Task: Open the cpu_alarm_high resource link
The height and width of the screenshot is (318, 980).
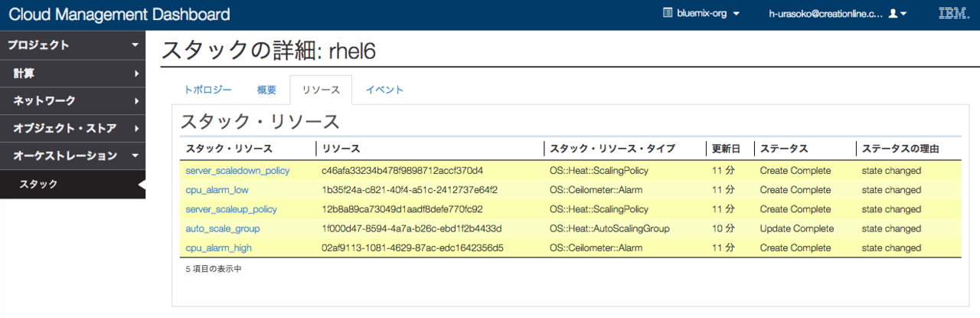Action: [218, 248]
